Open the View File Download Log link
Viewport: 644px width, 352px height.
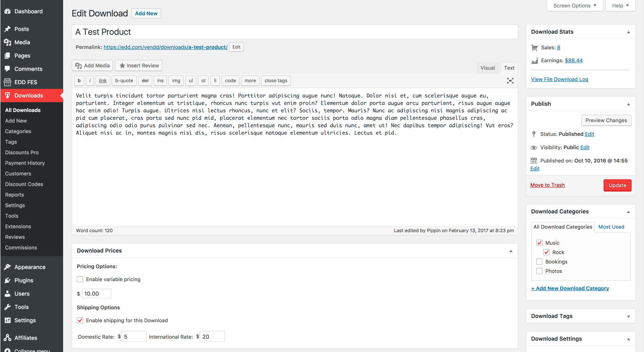point(559,79)
